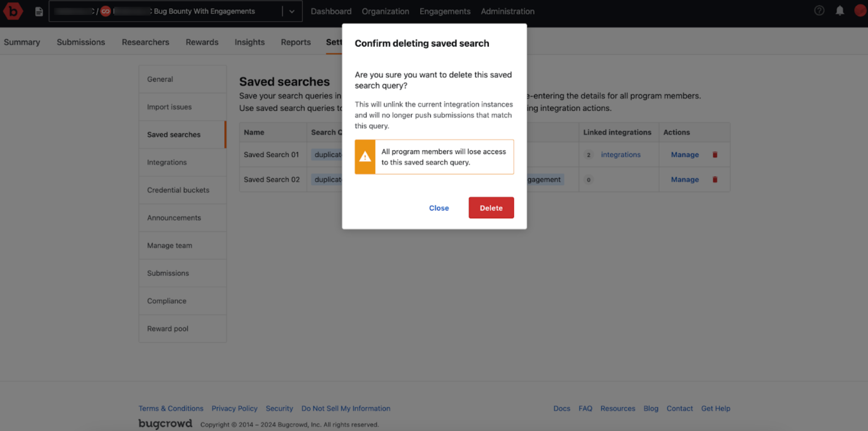868x431 pixels.
Task: Expand the breadcrumb navigation dropdown
Action: click(292, 11)
